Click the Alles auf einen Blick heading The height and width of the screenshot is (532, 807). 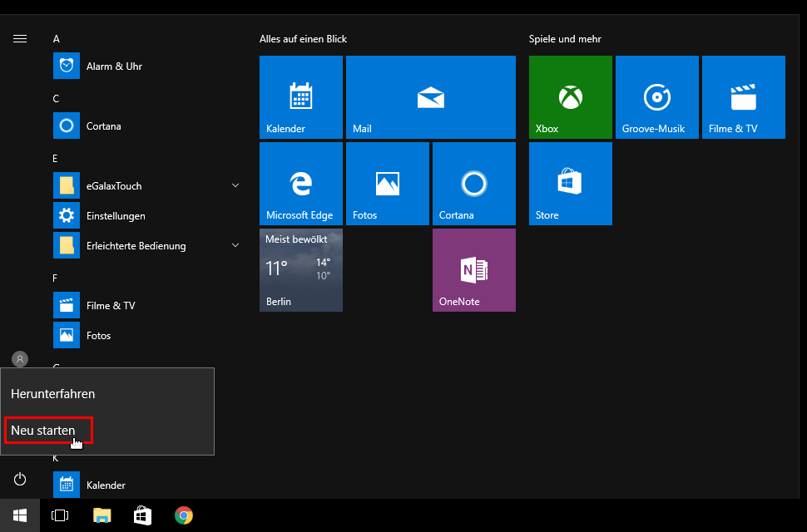coord(303,39)
